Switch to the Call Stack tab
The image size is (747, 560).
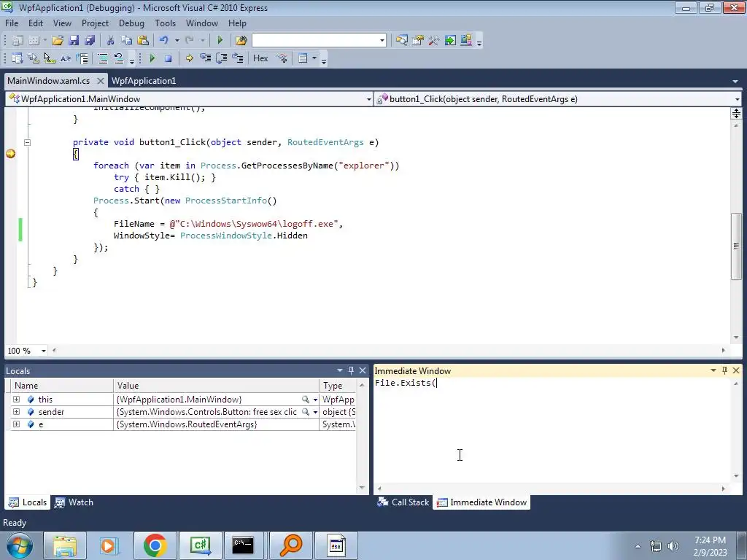click(x=403, y=502)
